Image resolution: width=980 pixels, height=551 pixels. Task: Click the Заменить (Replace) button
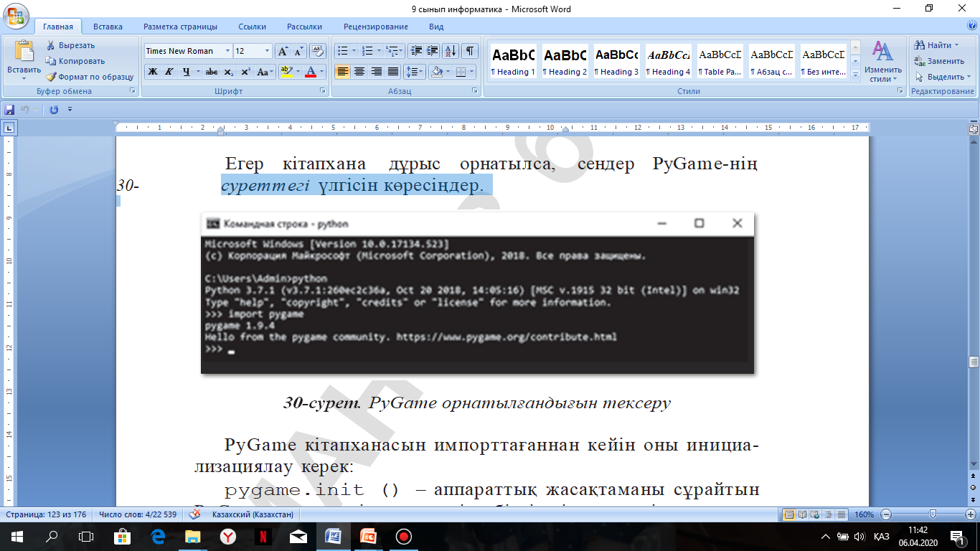click(x=939, y=61)
